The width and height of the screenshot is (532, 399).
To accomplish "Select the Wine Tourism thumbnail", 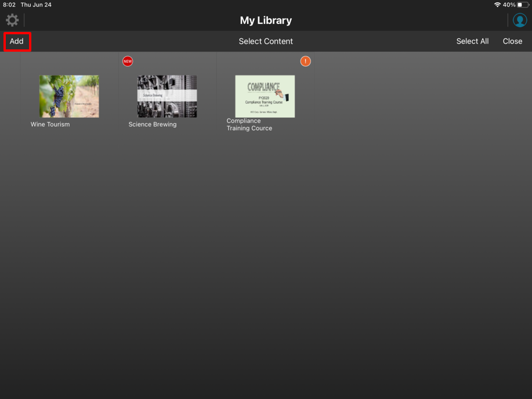I will 69,96.
